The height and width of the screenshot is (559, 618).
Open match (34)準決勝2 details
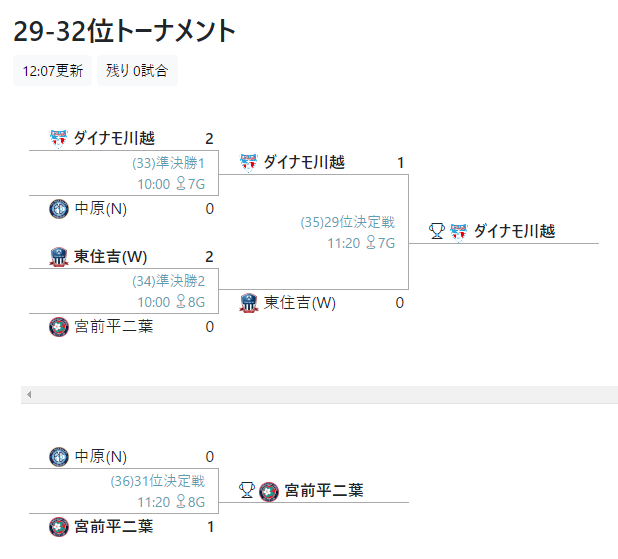pos(168,281)
